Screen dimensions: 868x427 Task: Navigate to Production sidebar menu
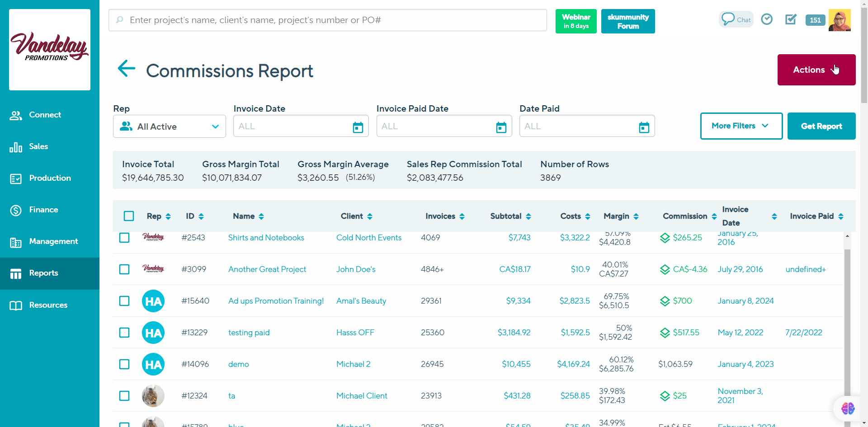click(x=50, y=178)
